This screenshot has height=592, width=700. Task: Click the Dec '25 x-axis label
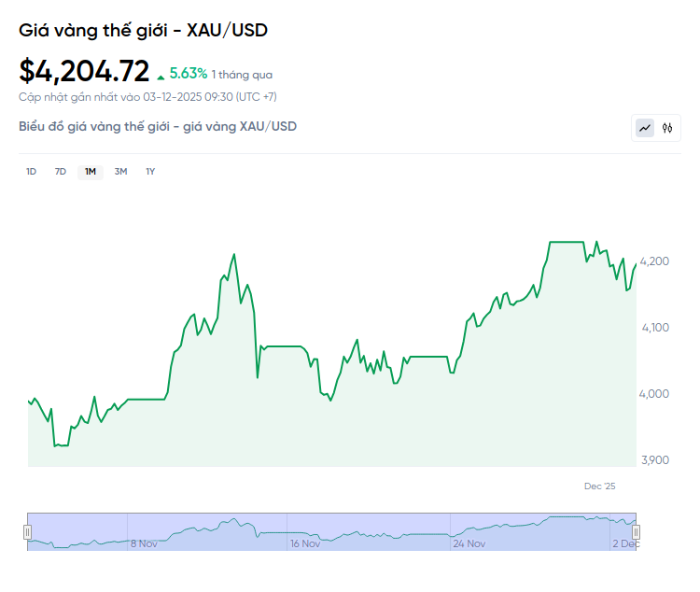(600, 486)
